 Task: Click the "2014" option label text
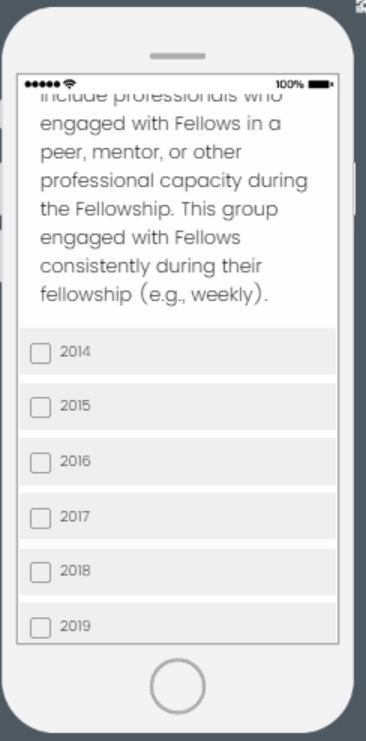click(x=75, y=352)
